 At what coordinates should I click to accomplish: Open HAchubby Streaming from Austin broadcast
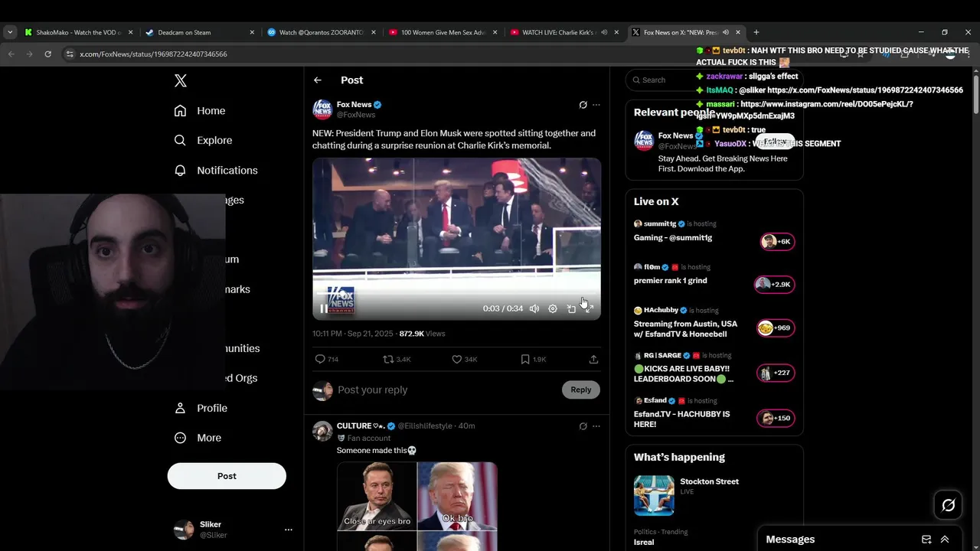pyautogui.click(x=714, y=322)
